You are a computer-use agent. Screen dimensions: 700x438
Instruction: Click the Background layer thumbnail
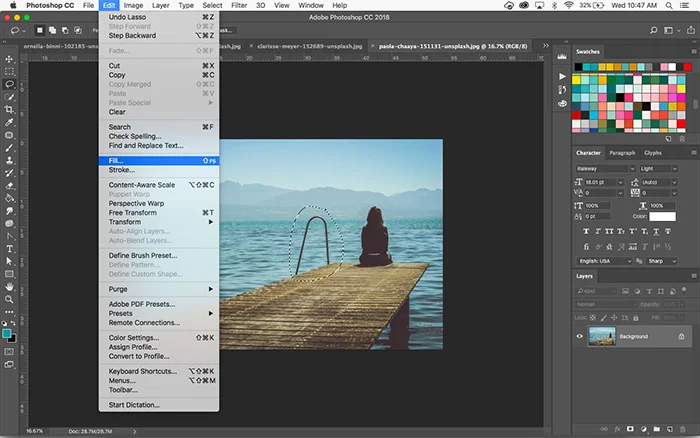(602, 336)
